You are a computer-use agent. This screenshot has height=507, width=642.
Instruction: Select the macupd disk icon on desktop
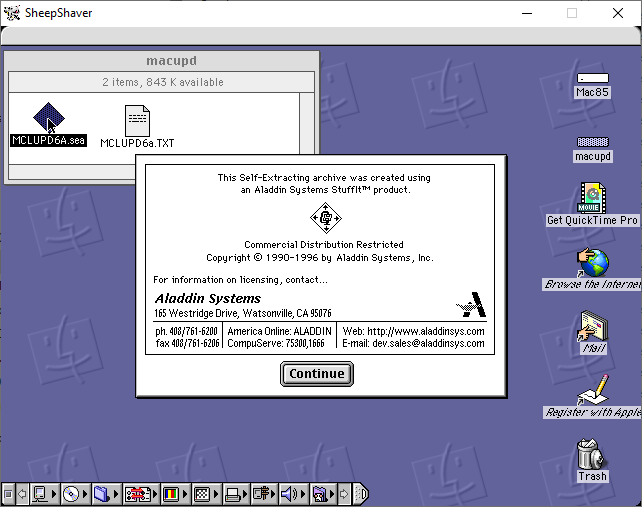[592, 142]
